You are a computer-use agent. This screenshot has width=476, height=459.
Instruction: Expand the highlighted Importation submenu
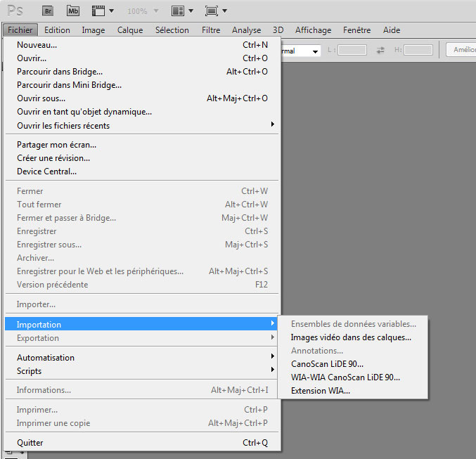(x=142, y=324)
